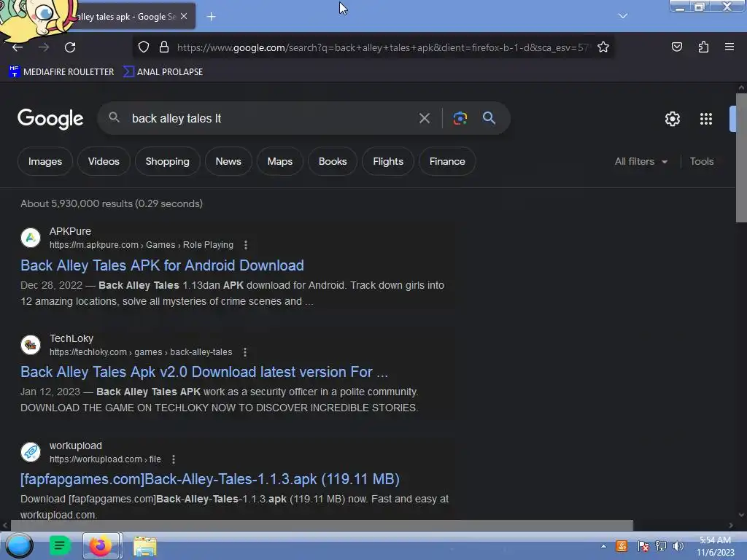Open the Action Center flag icon
Screen dimensions: 747x560
click(643, 546)
